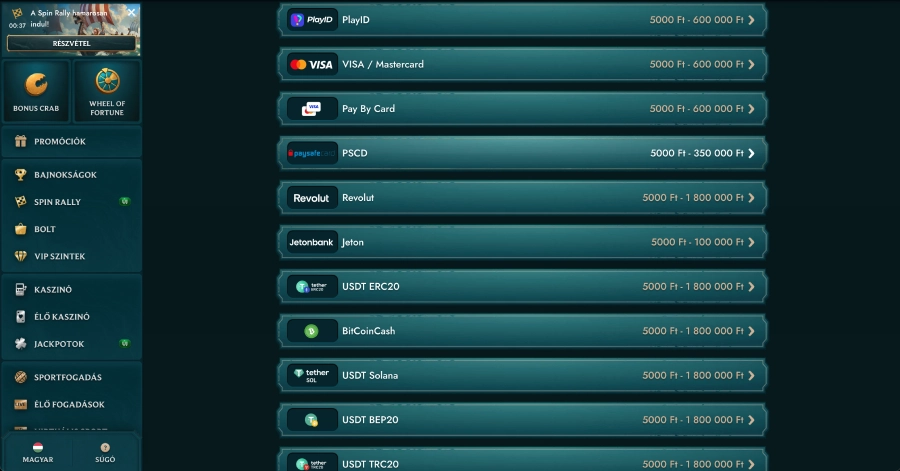This screenshot has height=471, width=900.
Task: Expand the PSCD row chevron
Action: (x=751, y=153)
